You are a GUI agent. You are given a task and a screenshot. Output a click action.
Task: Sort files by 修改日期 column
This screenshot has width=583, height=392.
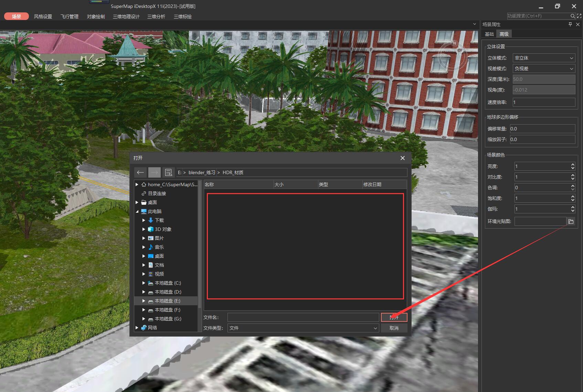click(x=384, y=184)
